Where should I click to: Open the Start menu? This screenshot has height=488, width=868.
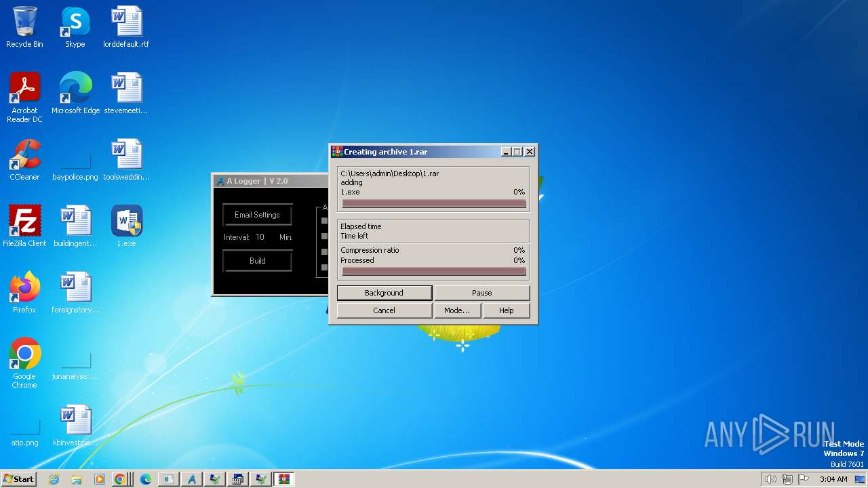pos(19,479)
